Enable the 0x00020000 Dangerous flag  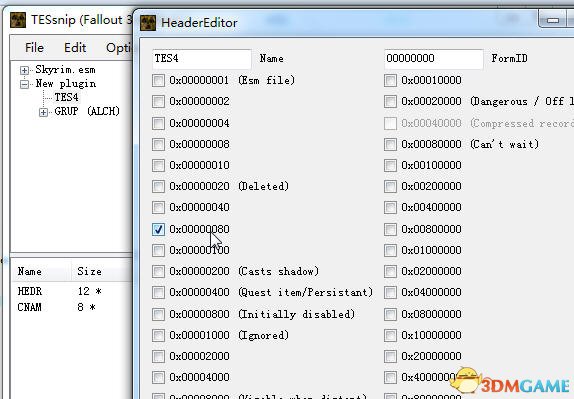[x=391, y=101]
